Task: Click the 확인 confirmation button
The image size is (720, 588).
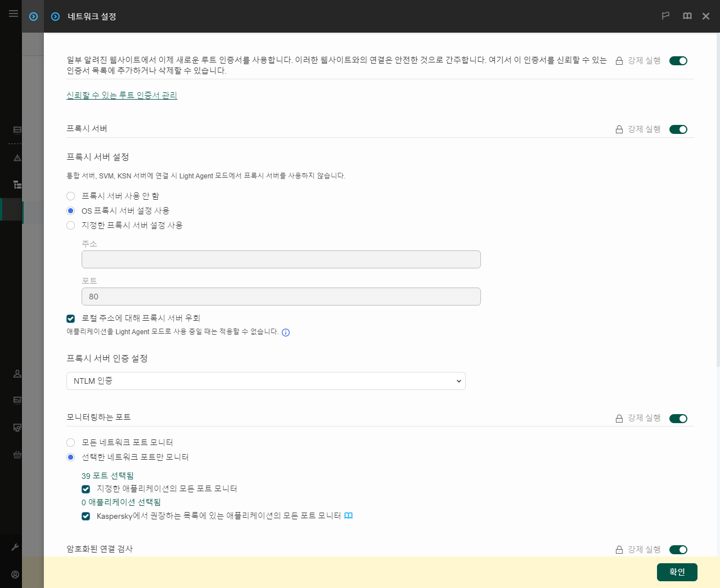Action: 677,572
